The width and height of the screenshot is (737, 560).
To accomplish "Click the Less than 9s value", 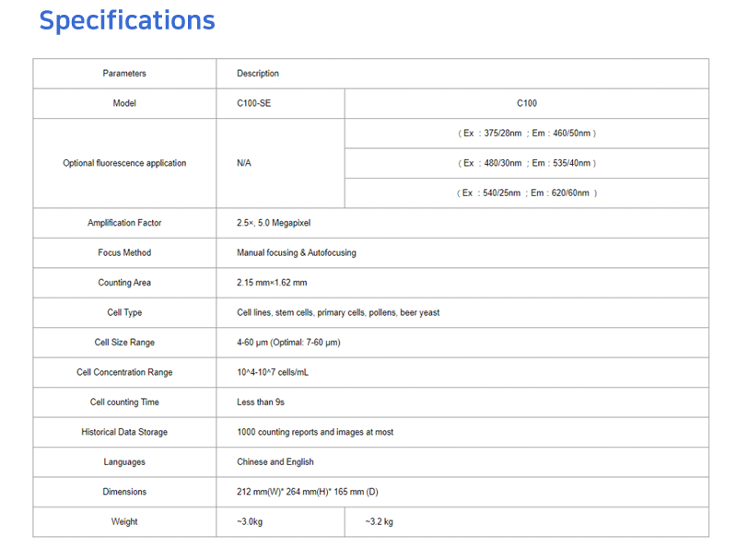I will (x=261, y=402).
